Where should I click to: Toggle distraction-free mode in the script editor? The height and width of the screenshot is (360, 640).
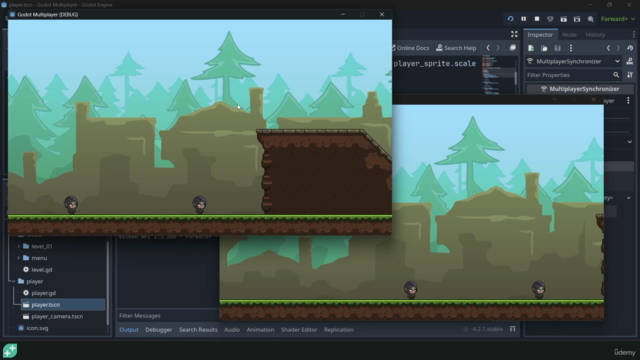click(514, 34)
